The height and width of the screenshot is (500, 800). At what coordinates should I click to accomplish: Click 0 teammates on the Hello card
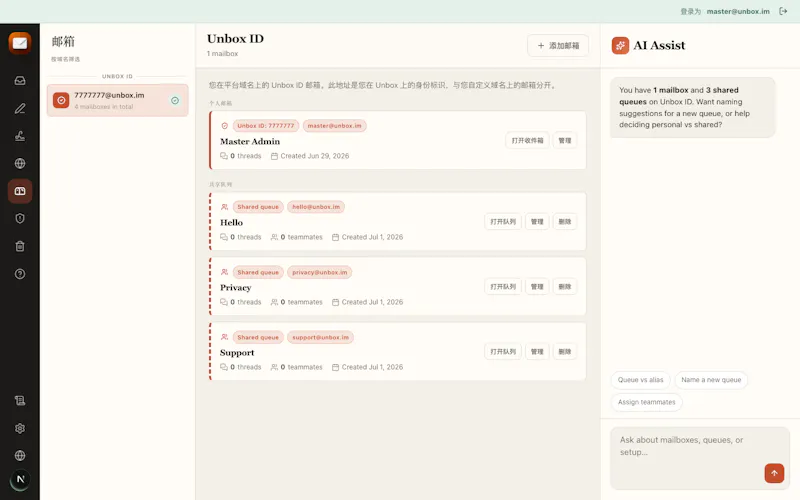click(296, 237)
